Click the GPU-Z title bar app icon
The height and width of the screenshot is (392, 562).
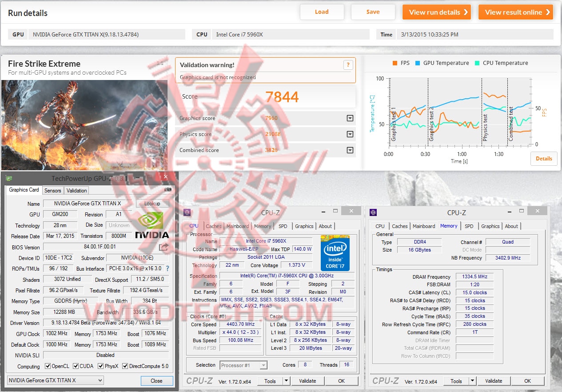(x=8, y=178)
